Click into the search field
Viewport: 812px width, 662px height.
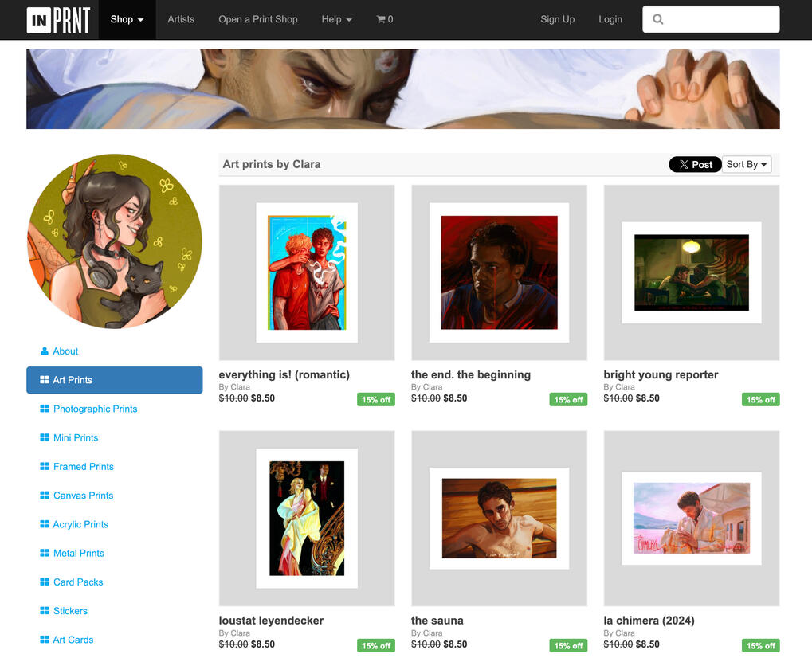click(x=711, y=19)
